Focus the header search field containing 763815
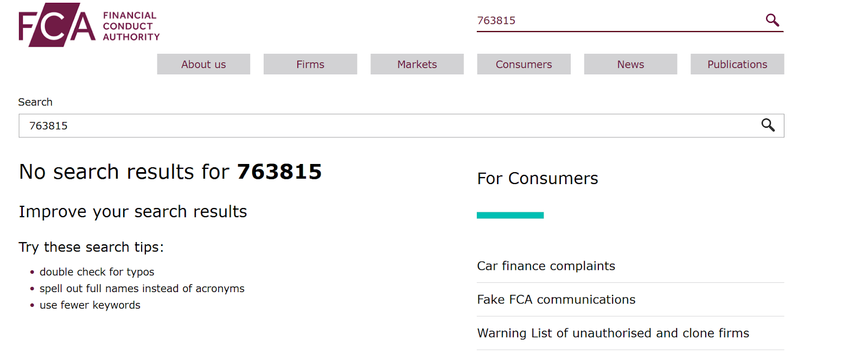Image resolution: width=868 pixels, height=354 pixels. click(613, 21)
